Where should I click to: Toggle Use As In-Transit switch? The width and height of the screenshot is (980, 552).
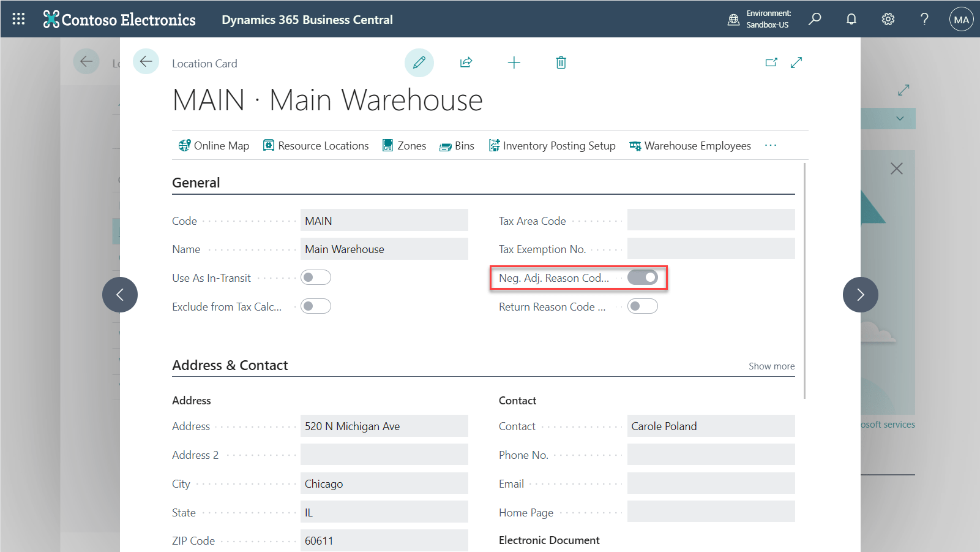(316, 278)
